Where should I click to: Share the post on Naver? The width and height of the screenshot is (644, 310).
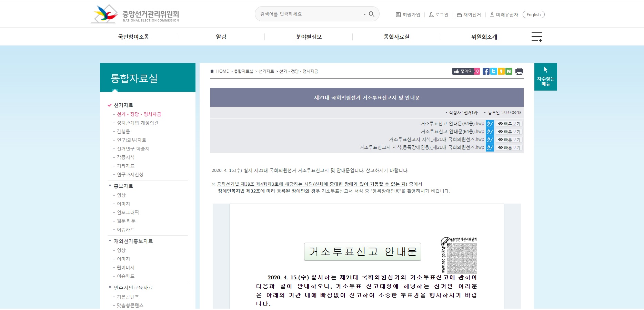509,71
